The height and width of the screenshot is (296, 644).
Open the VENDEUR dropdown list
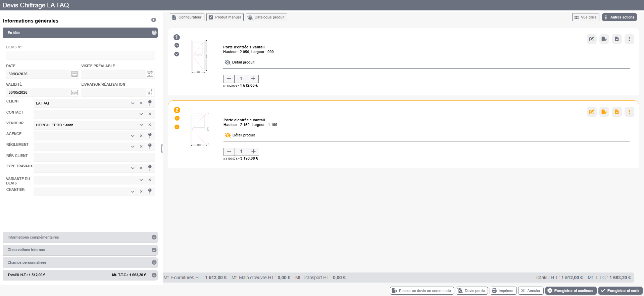coord(141,125)
